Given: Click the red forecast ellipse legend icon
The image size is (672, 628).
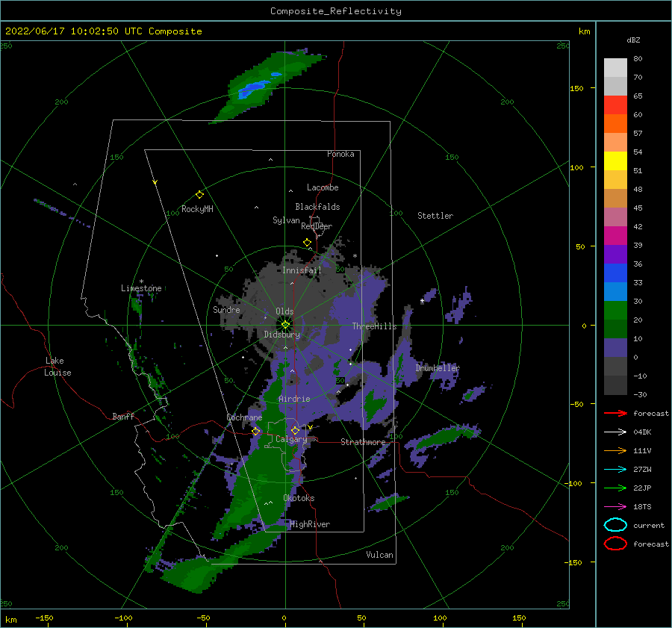Looking at the screenshot, I should 615,544.
